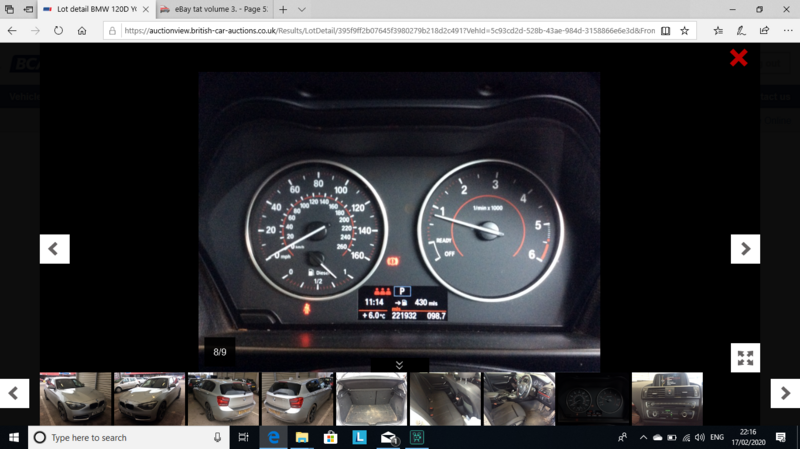Add notes with pen icon
Viewport: 800px width, 449px height.
[741, 31]
